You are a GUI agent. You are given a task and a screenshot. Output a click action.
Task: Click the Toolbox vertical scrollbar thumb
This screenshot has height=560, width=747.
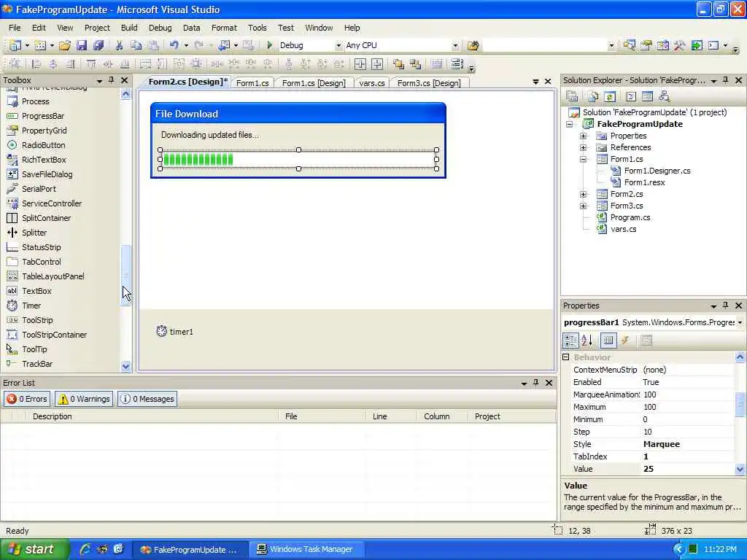125,275
